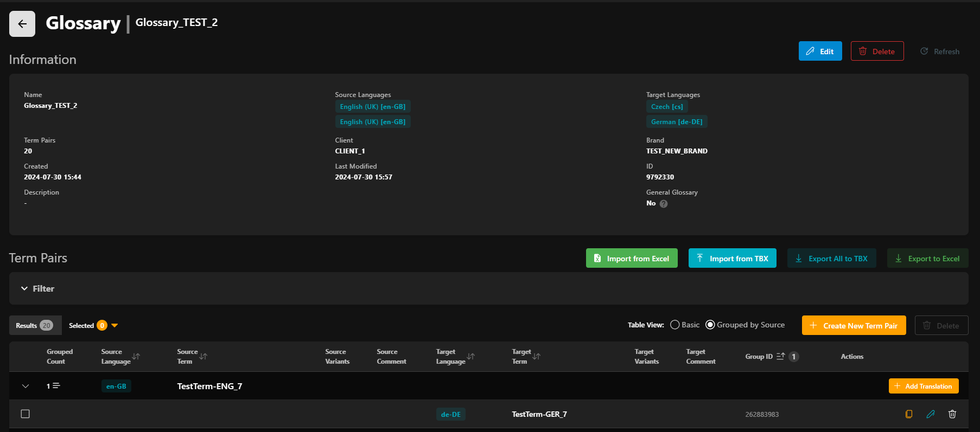Image resolution: width=980 pixels, height=432 pixels.
Task: Open the Selected dropdown arrow
Action: click(114, 326)
